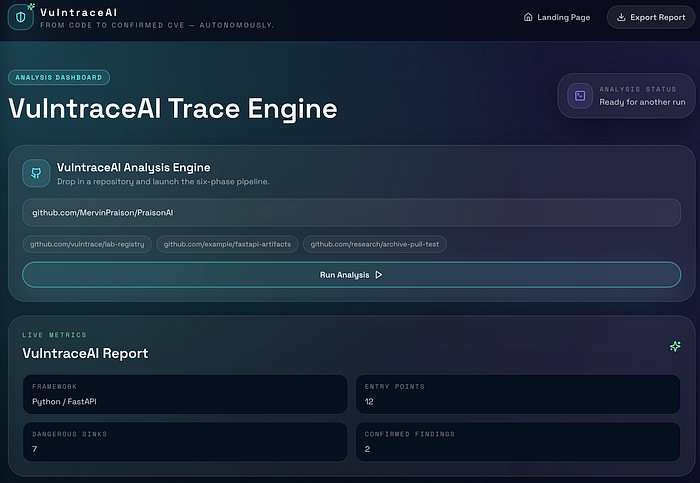Click the terminal icon in Analysis Status card
The image size is (700, 483).
coord(580,96)
